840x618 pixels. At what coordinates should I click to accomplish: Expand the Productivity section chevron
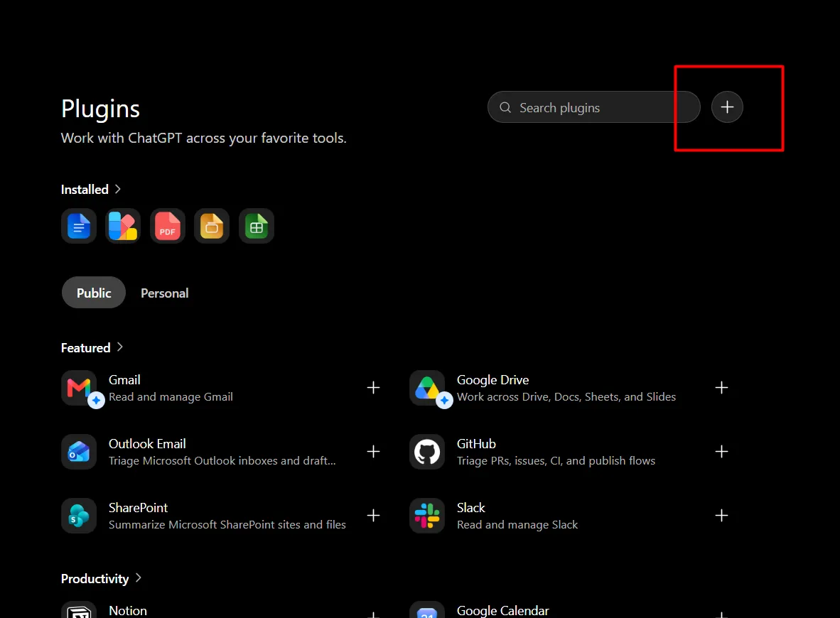pos(138,578)
